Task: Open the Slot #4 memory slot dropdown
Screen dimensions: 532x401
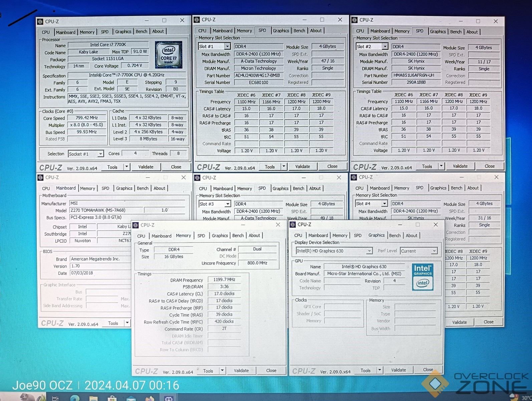Action: 384,204
